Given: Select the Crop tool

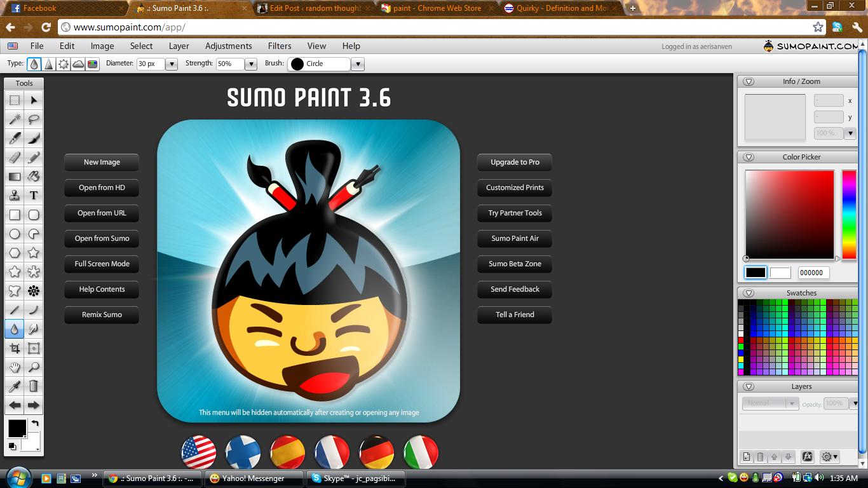Looking at the screenshot, I should coord(15,348).
